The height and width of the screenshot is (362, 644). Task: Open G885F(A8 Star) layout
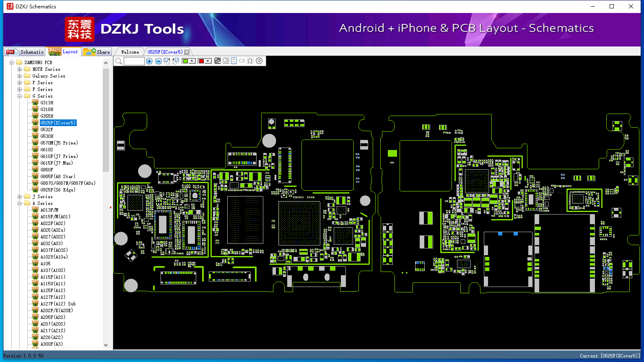tap(58, 176)
